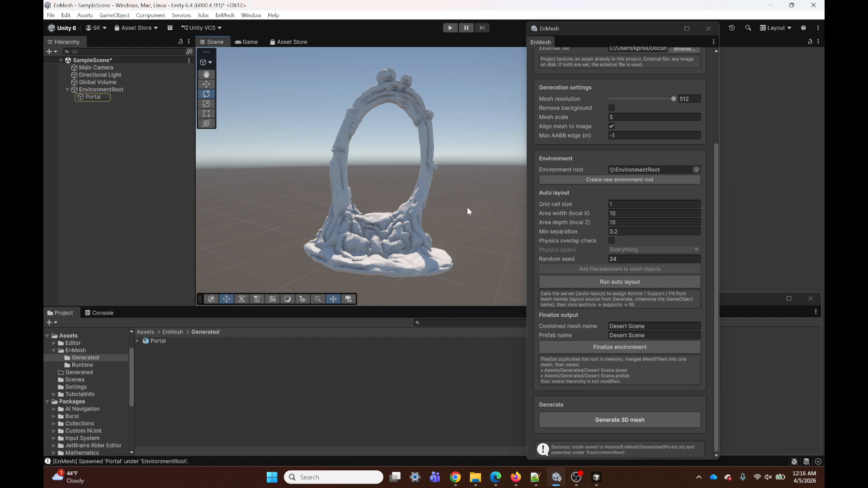
Task: Toggle Physics overlap check checkbox
Action: point(611,241)
